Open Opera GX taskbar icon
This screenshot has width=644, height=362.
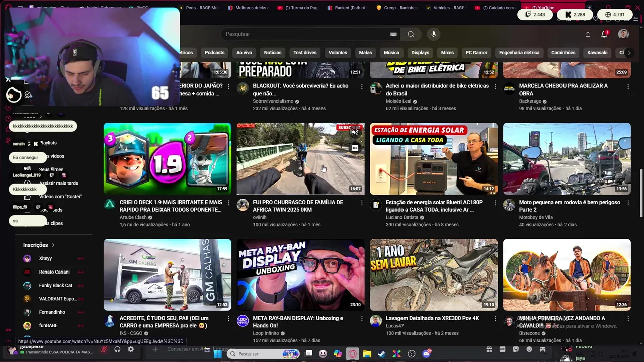352,354
